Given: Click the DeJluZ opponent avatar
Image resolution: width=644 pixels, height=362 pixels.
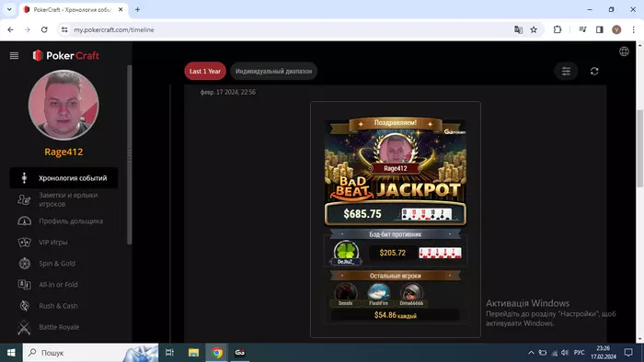Looking at the screenshot, I should pyautogui.click(x=346, y=252).
